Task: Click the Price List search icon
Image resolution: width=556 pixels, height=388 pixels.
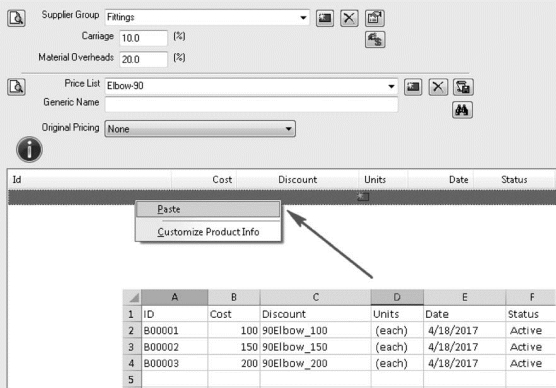Action: [x=16, y=87]
